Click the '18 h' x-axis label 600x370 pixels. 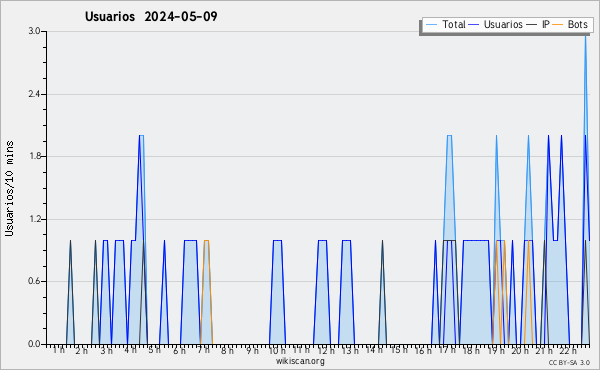click(471, 350)
